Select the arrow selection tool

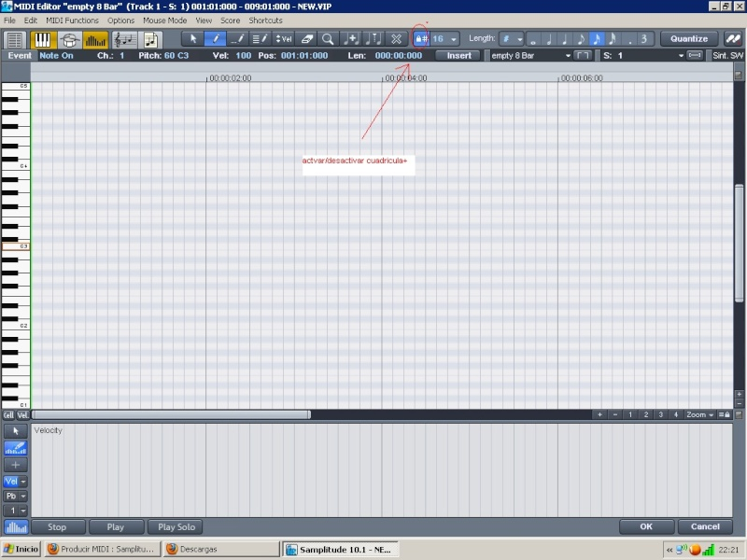tap(193, 39)
